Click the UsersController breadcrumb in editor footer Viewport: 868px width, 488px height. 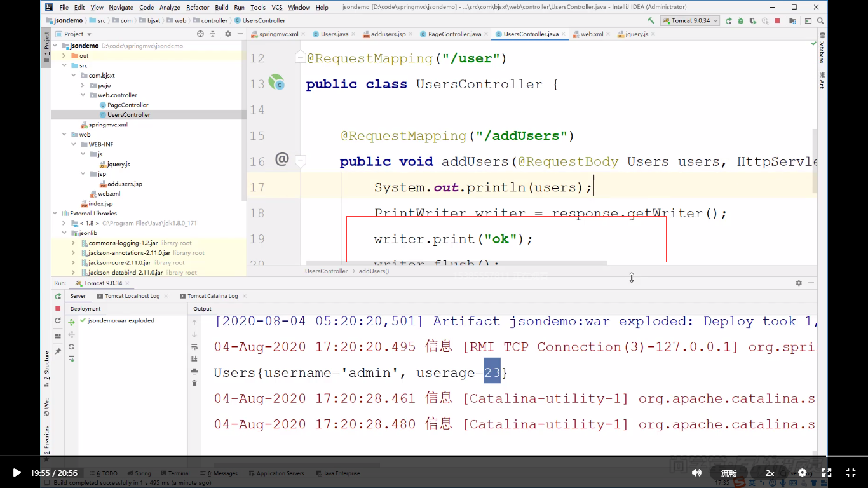pyautogui.click(x=326, y=271)
